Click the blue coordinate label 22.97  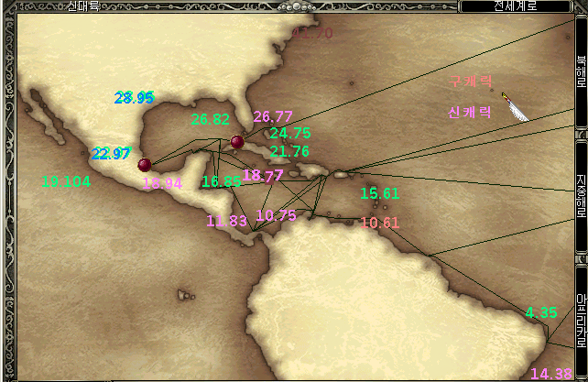[x=112, y=154]
